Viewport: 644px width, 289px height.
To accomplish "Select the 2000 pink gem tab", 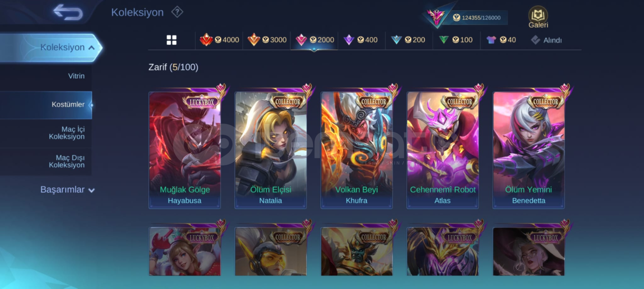I will pos(314,40).
